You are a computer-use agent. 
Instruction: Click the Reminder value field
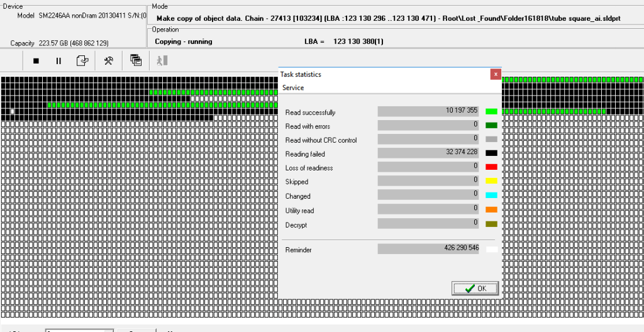point(429,249)
